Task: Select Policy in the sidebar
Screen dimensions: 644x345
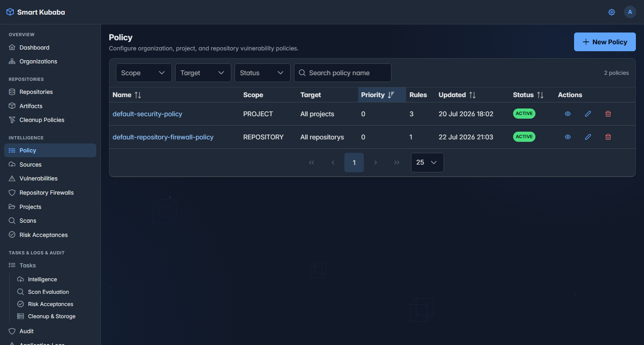Action: [x=50, y=150]
